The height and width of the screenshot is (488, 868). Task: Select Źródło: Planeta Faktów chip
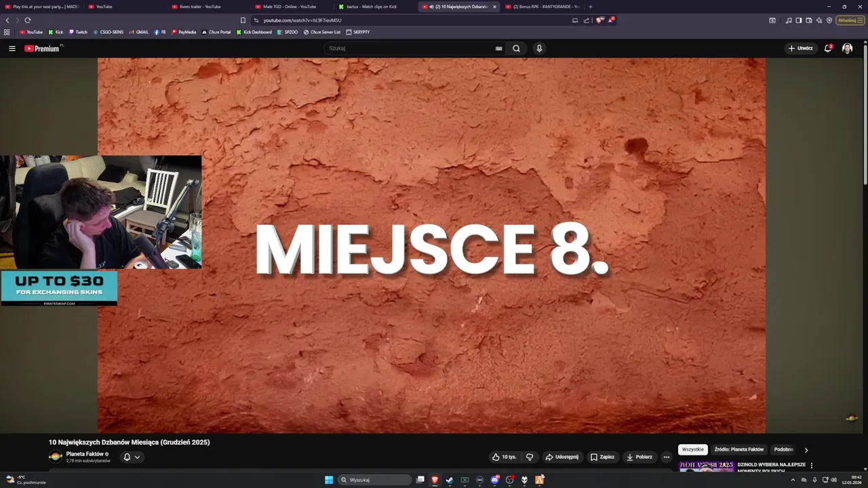pyautogui.click(x=738, y=449)
